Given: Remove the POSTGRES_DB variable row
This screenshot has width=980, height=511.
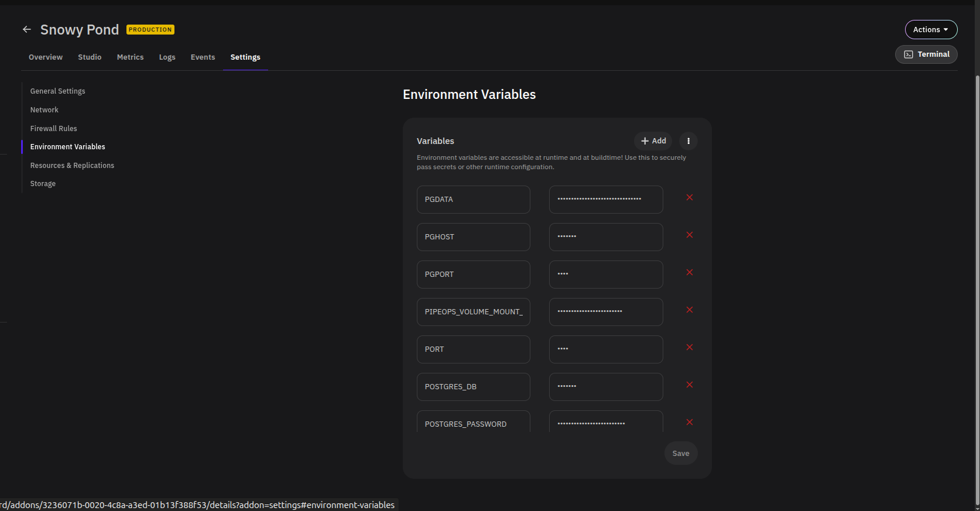Looking at the screenshot, I should click(x=690, y=385).
